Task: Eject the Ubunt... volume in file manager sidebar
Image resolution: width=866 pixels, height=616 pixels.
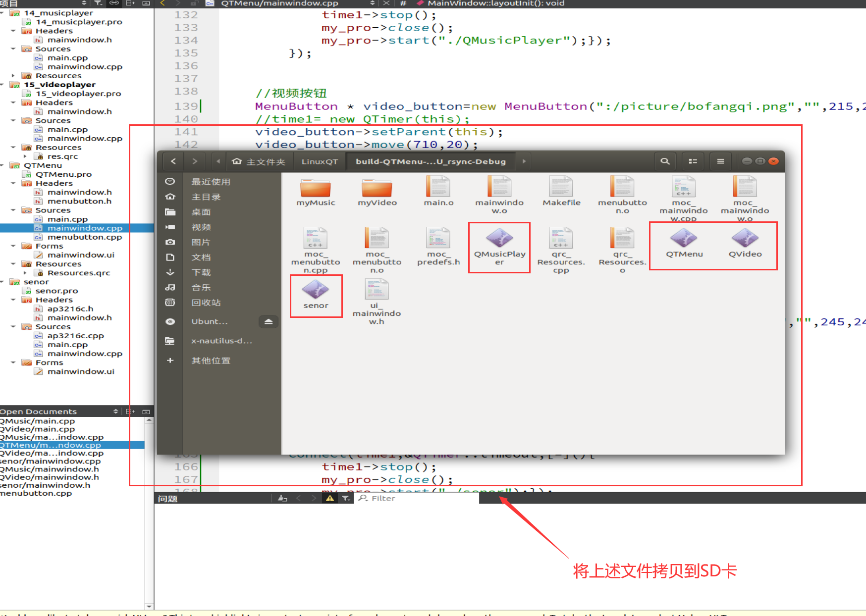Action: (269, 321)
